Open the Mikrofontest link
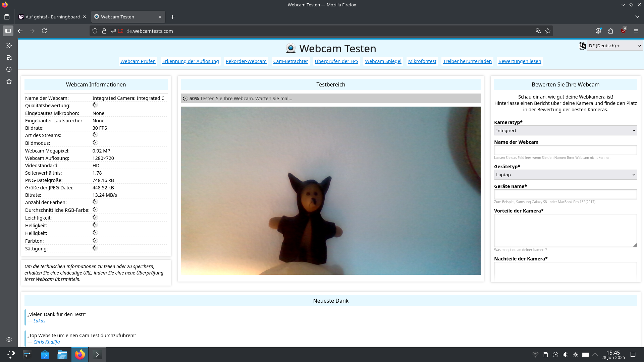The height and width of the screenshot is (362, 644). point(422,61)
